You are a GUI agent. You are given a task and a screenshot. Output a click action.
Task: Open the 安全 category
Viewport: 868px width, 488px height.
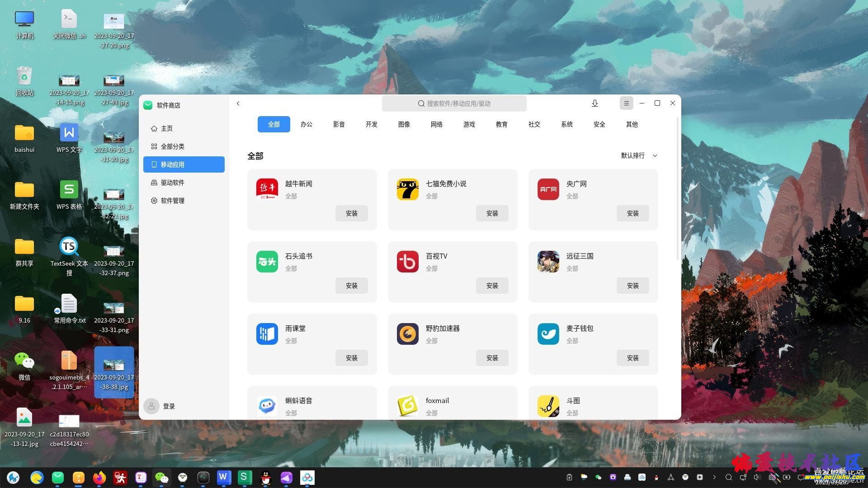coord(599,124)
